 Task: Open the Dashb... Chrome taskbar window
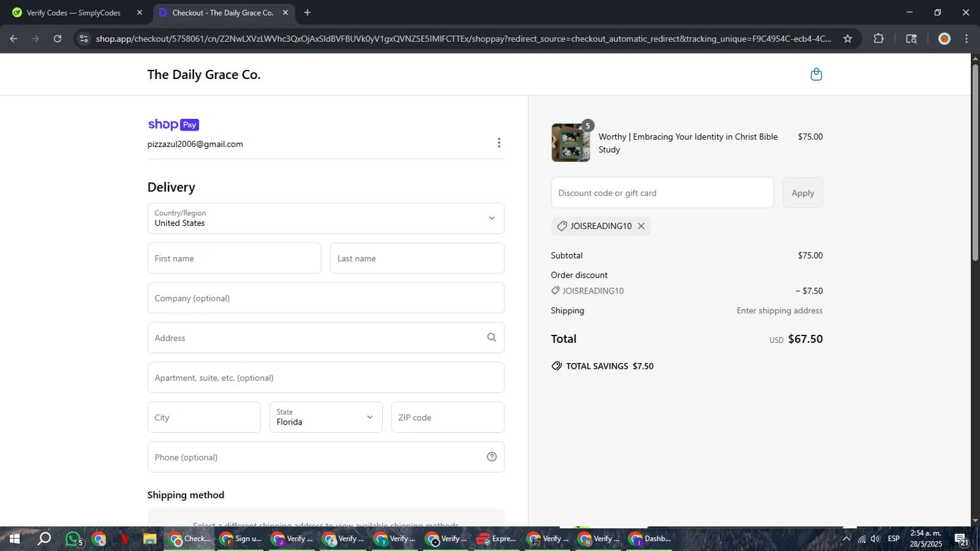(x=651, y=539)
